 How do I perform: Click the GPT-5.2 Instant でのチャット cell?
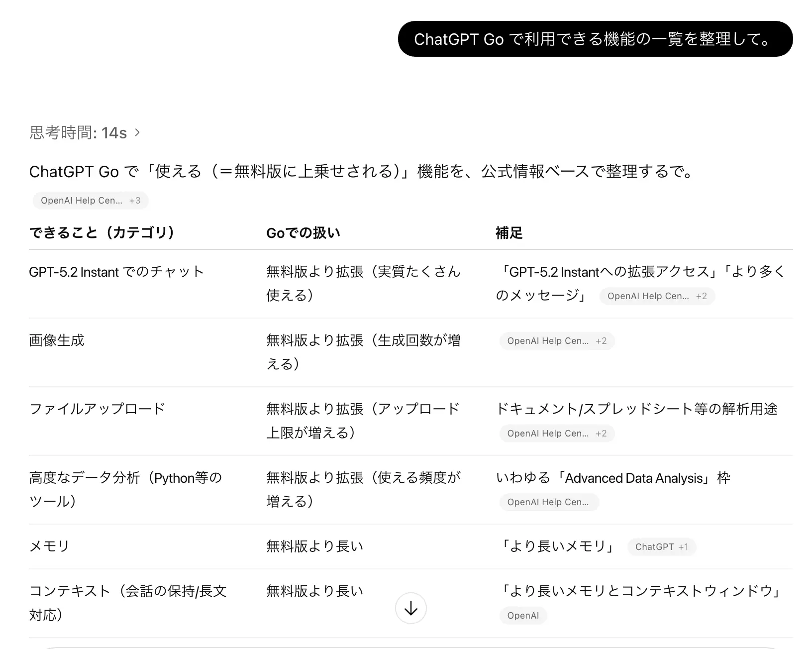click(x=116, y=272)
